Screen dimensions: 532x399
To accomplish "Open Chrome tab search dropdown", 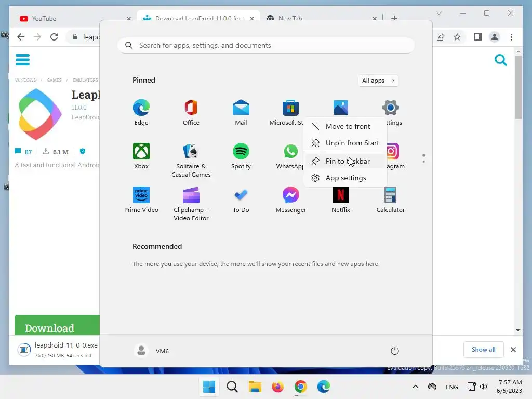I will [x=439, y=13].
